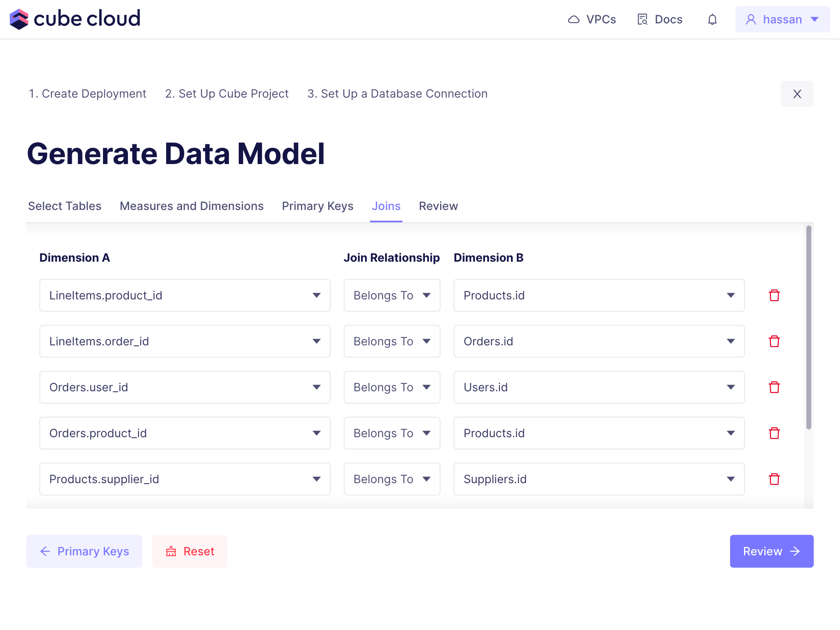Delete the Products.supplier_id join row
This screenshot has height=630, width=840.
point(774,479)
